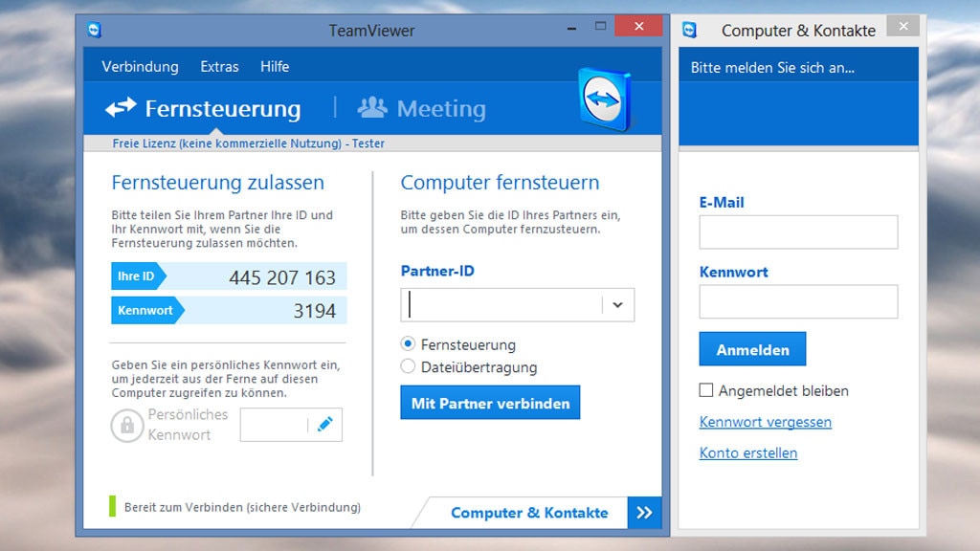
Task: Click the TeamViewer icon in the main title bar
Action: coord(92,30)
